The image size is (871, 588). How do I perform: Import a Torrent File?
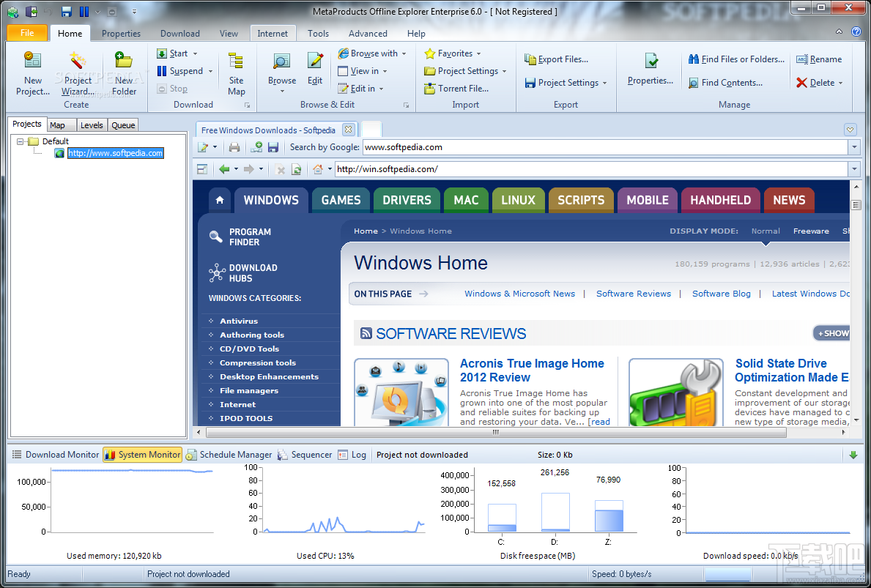pyautogui.click(x=456, y=89)
